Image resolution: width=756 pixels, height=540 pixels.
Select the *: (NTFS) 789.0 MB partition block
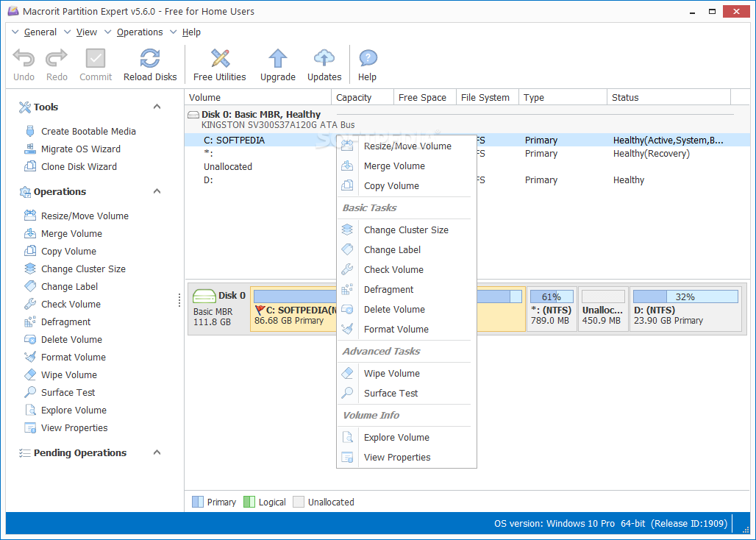(x=552, y=308)
